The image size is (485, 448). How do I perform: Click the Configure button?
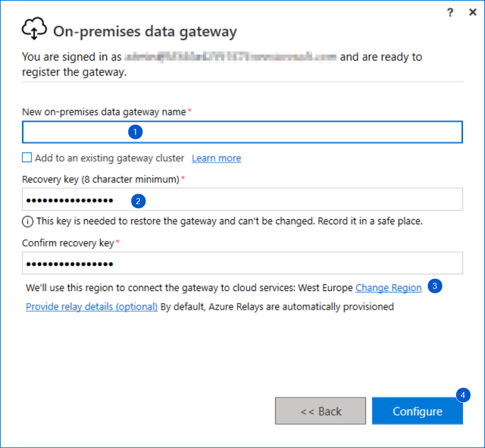click(418, 411)
